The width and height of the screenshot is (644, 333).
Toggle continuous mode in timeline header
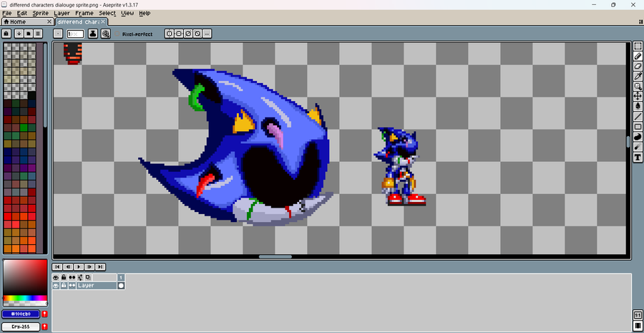pyautogui.click(x=72, y=278)
